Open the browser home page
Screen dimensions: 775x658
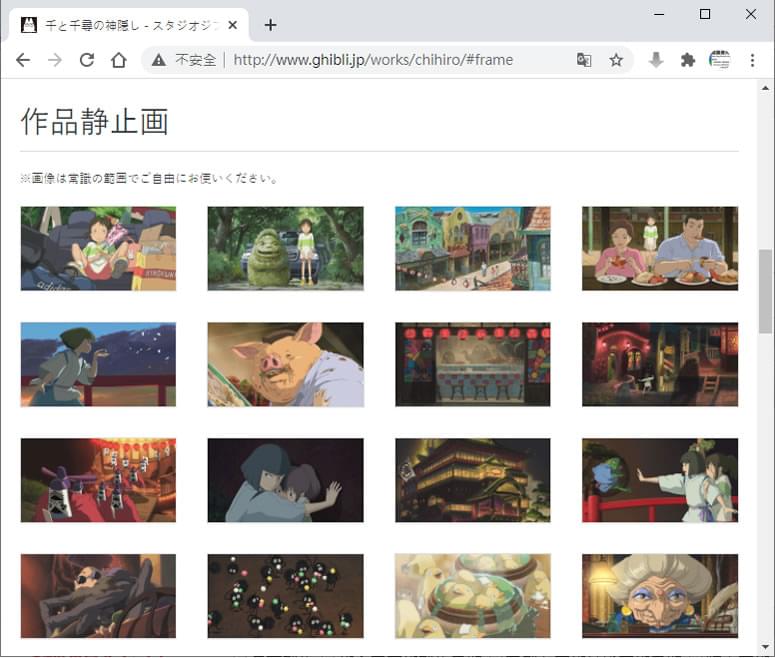coord(119,60)
